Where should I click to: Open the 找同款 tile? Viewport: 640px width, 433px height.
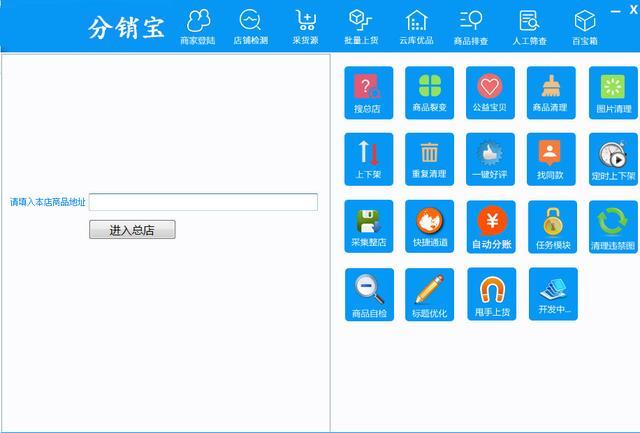pyautogui.click(x=551, y=159)
